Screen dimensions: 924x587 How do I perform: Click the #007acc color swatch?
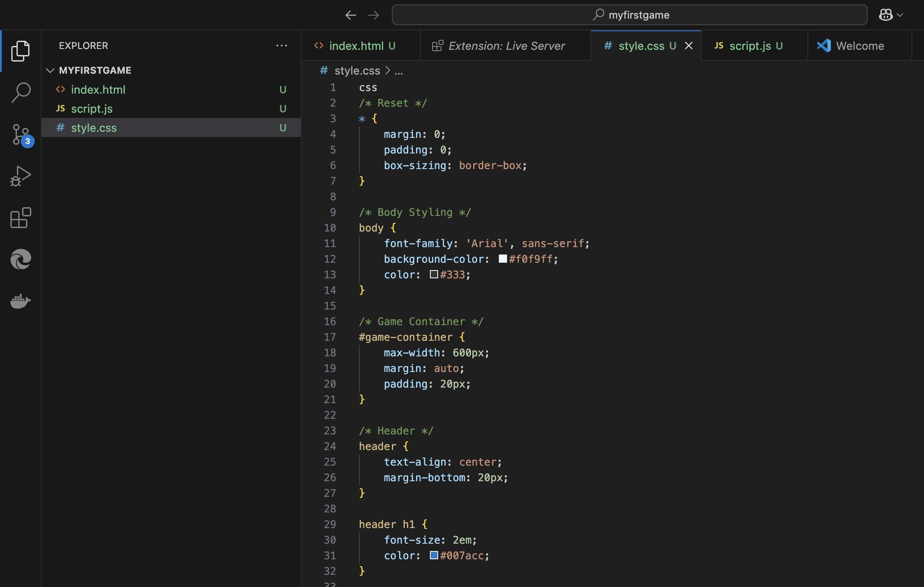tap(434, 555)
